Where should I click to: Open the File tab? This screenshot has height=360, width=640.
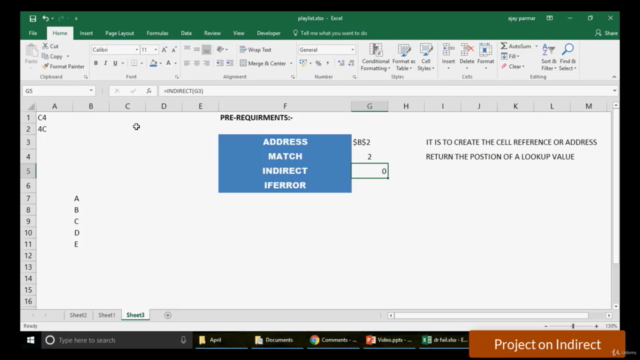point(33,33)
